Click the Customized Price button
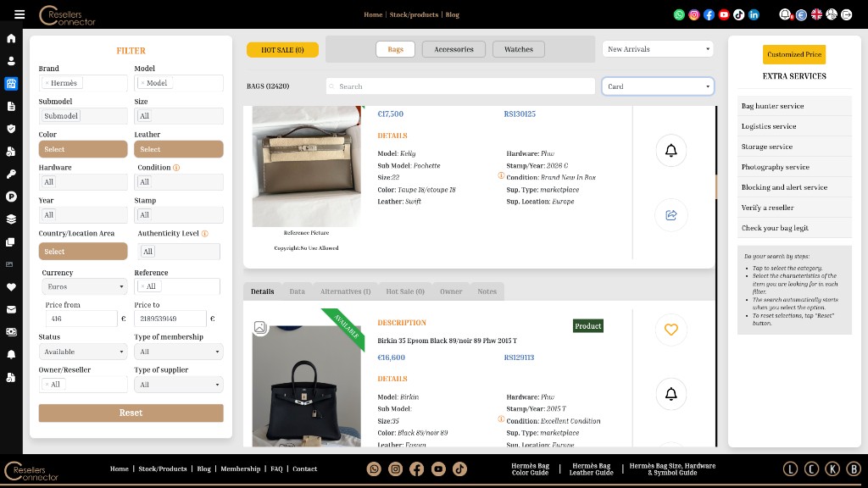The width and height of the screenshot is (868, 488). click(793, 54)
